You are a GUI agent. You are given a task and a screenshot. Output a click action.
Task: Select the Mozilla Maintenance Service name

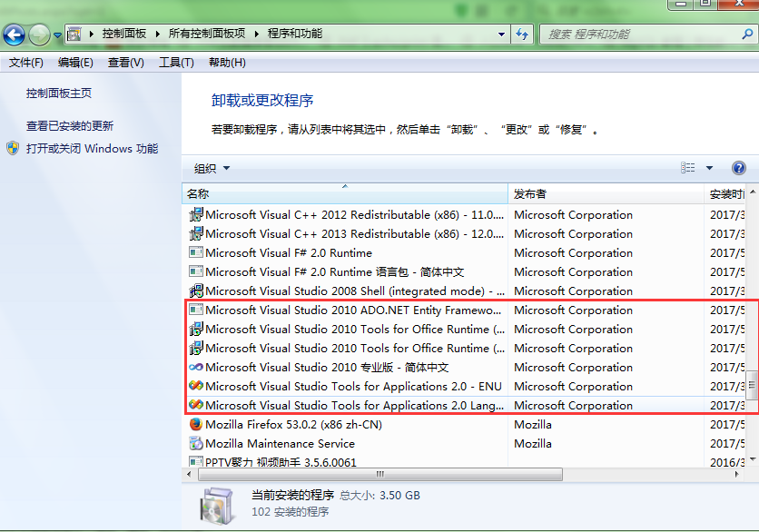pyautogui.click(x=280, y=443)
